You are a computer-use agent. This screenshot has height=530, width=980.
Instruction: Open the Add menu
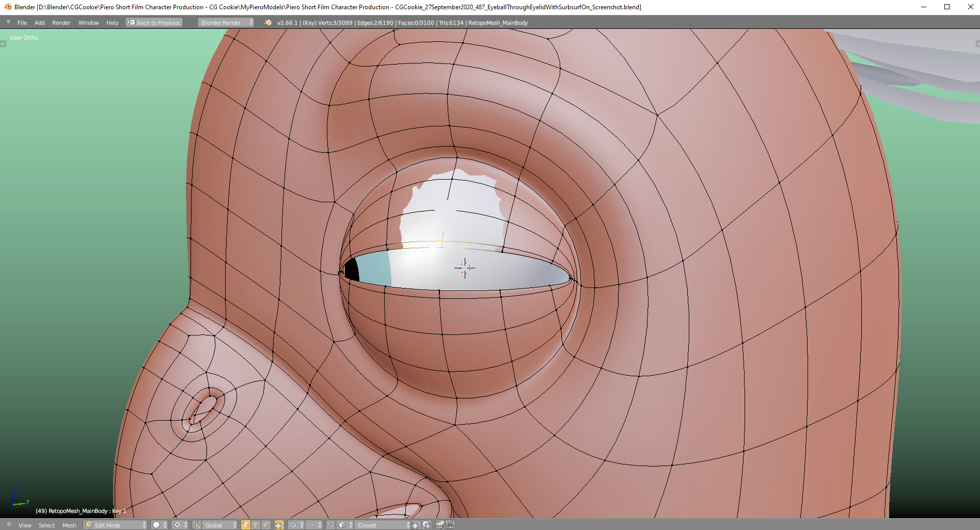40,23
